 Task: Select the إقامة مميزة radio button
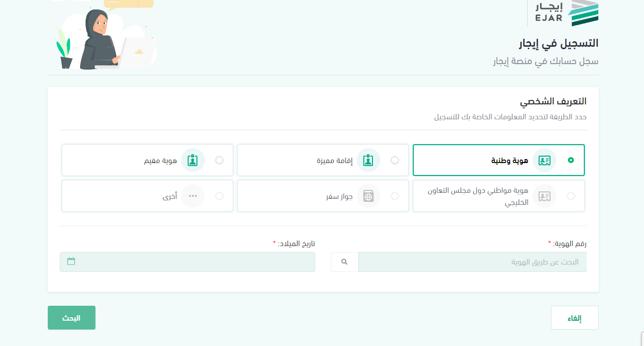[x=395, y=160]
